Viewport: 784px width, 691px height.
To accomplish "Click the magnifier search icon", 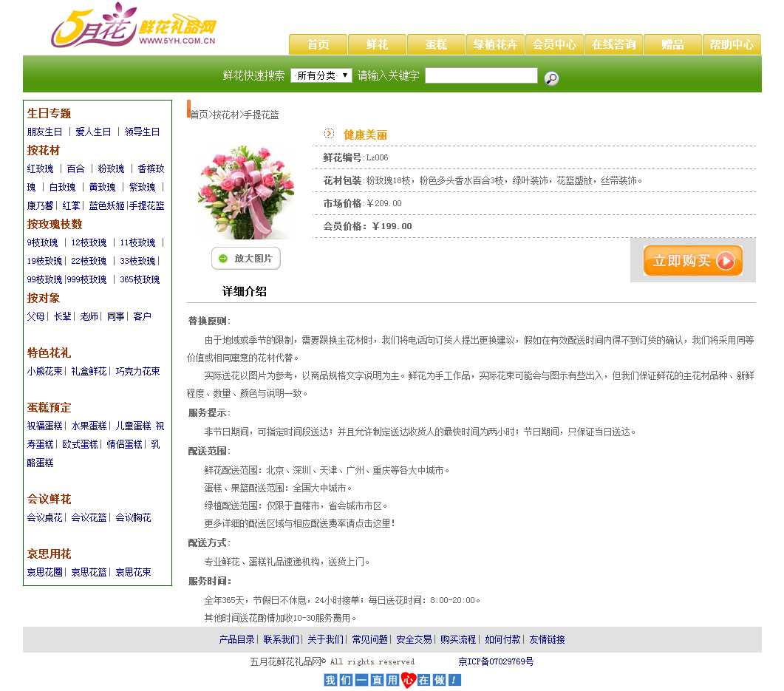I will coord(551,78).
